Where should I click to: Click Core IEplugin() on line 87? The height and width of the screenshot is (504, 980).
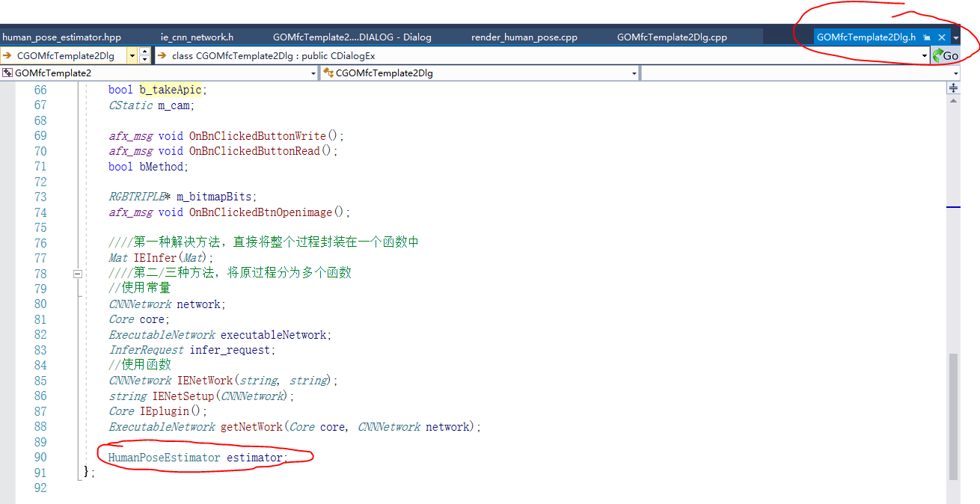coord(158,411)
